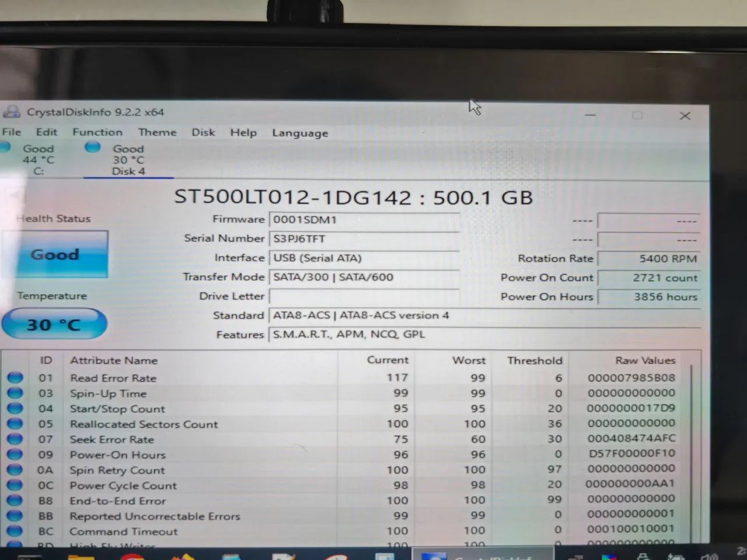The image size is (747, 560).
Task: Click the CrystalDiskInfo title bar icon
Action: coord(11,112)
